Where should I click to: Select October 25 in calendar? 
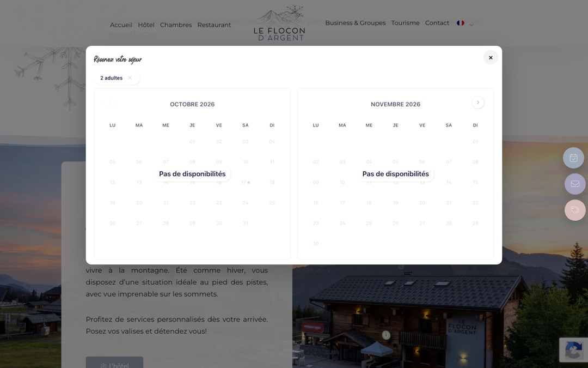click(272, 203)
